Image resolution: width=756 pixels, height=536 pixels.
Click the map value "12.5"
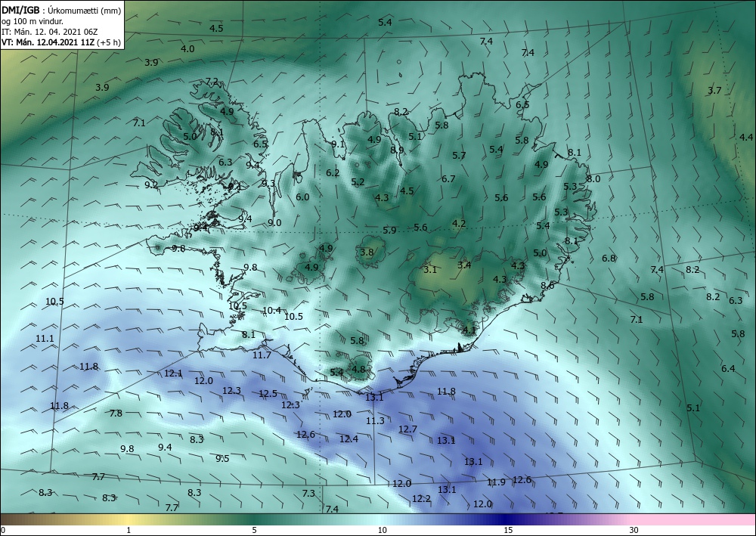point(268,394)
